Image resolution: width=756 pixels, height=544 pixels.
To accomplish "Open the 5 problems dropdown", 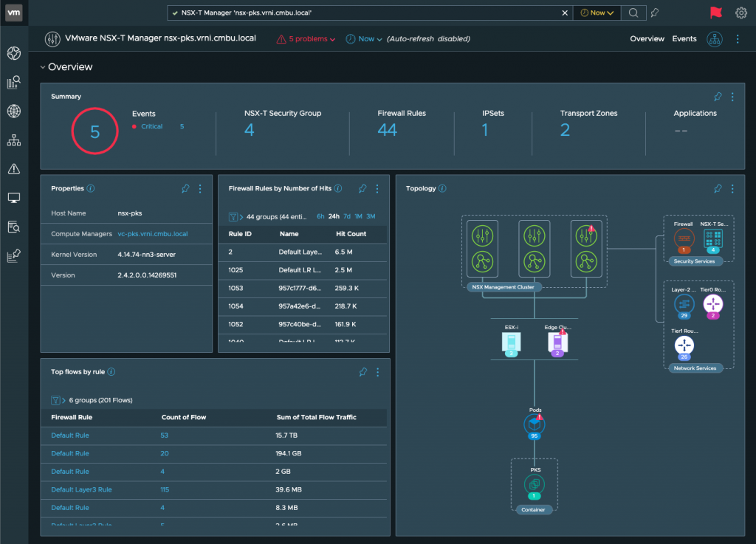I will tap(305, 38).
